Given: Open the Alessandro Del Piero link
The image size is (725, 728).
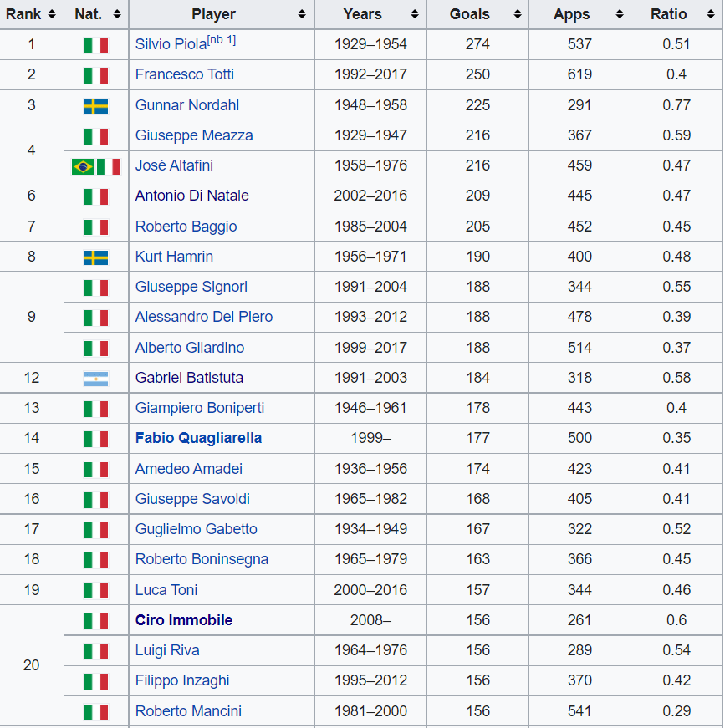Looking at the screenshot, I should 204,317.
